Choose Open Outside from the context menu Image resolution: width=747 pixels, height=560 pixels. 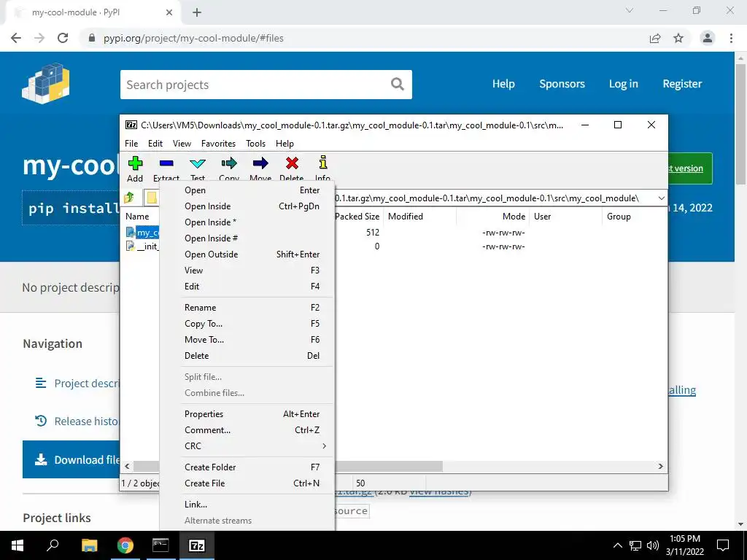(247, 254)
